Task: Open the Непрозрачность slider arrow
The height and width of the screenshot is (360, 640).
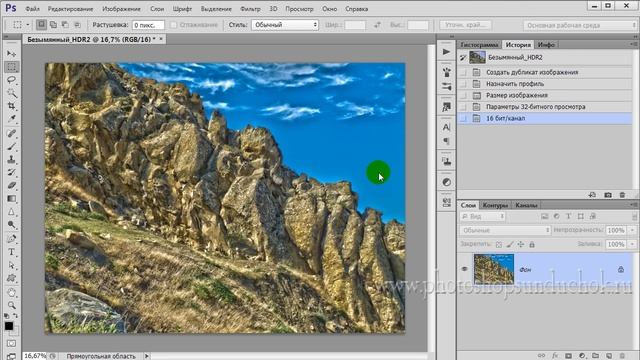Action: click(633, 230)
